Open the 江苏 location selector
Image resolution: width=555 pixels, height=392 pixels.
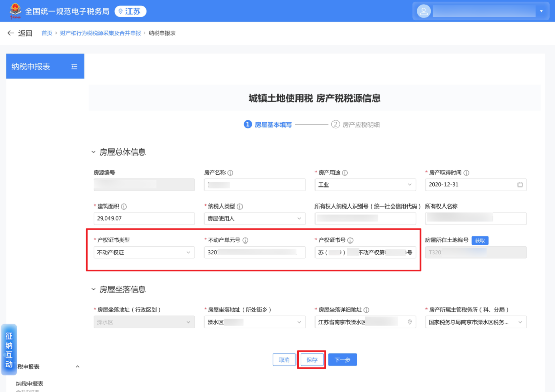pyautogui.click(x=130, y=11)
